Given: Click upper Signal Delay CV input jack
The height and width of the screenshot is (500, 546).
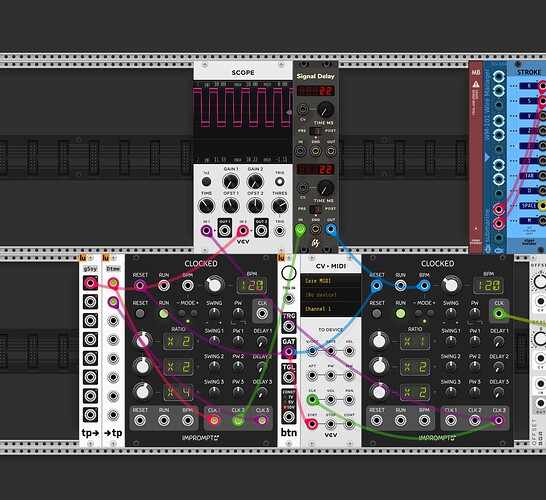Looking at the screenshot, I should pos(303,109).
